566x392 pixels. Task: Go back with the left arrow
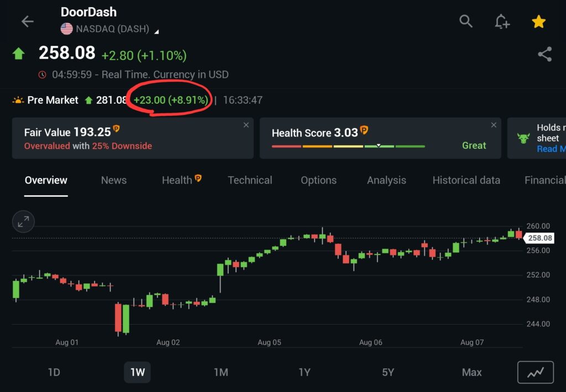click(x=28, y=22)
